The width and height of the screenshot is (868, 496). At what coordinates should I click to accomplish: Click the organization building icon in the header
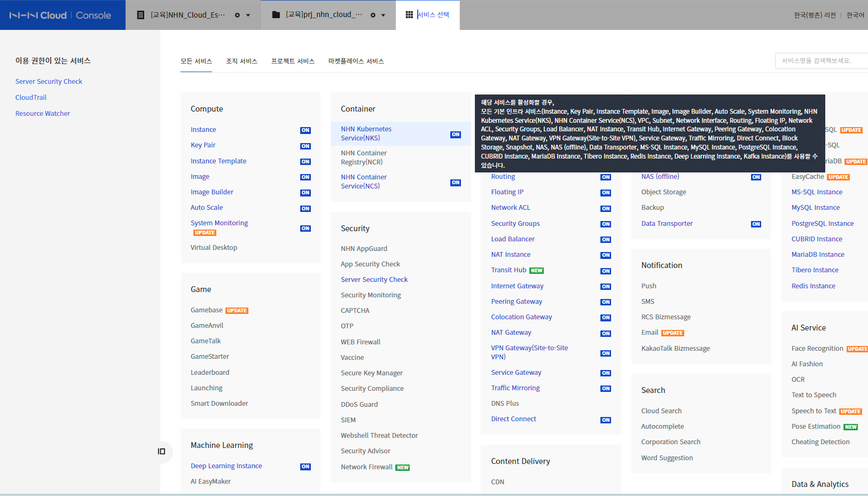(x=141, y=15)
